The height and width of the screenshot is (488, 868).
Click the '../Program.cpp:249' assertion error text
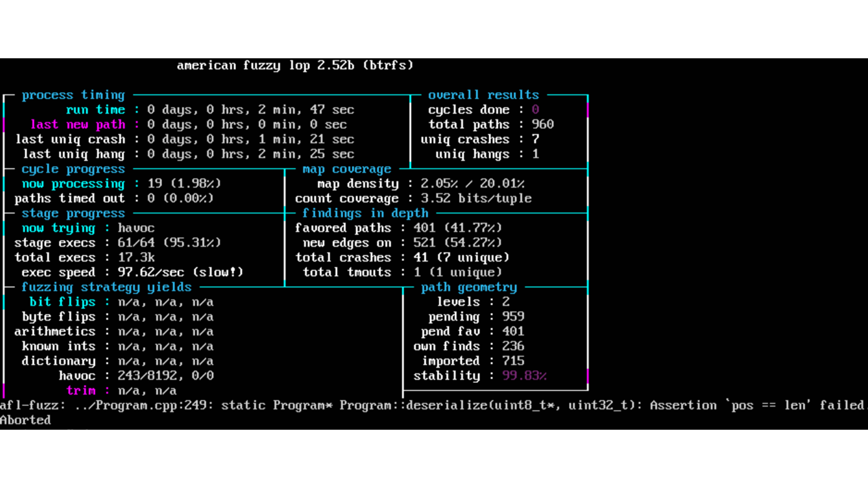click(132, 406)
